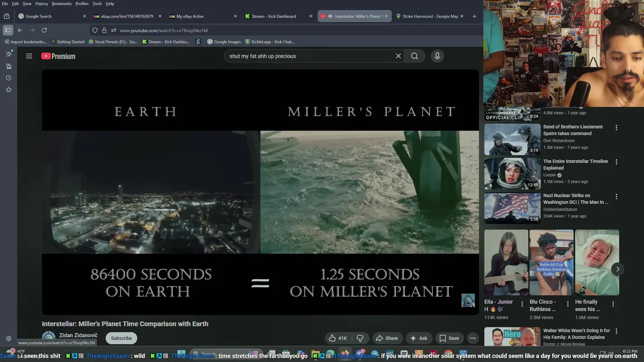Open the Edit menu
The image size is (644, 362).
coord(16,4)
